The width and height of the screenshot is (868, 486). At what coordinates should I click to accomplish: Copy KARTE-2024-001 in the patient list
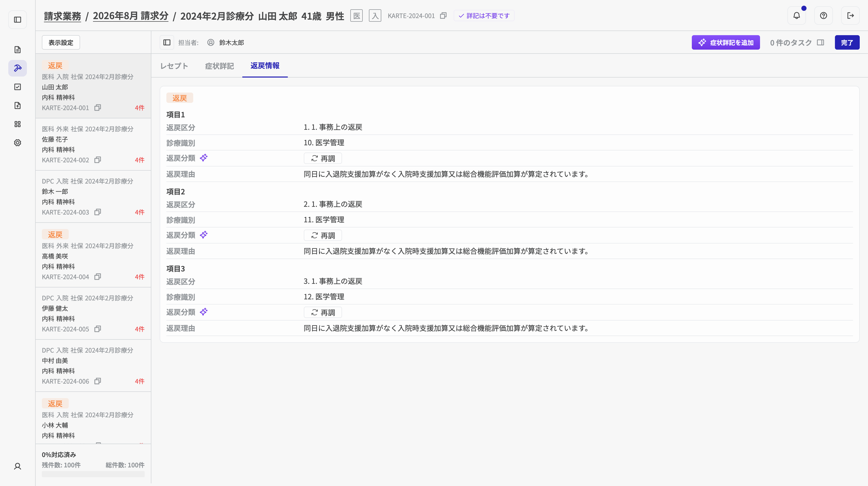pos(98,108)
